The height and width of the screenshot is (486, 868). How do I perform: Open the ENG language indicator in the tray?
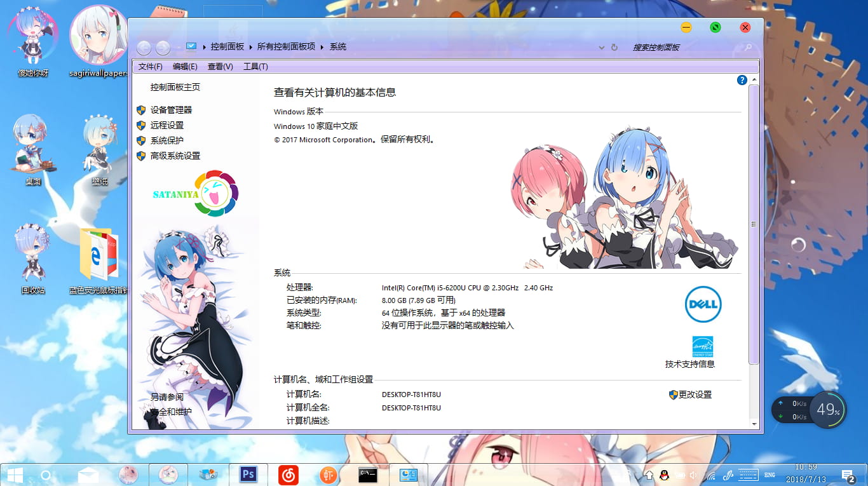tap(769, 475)
